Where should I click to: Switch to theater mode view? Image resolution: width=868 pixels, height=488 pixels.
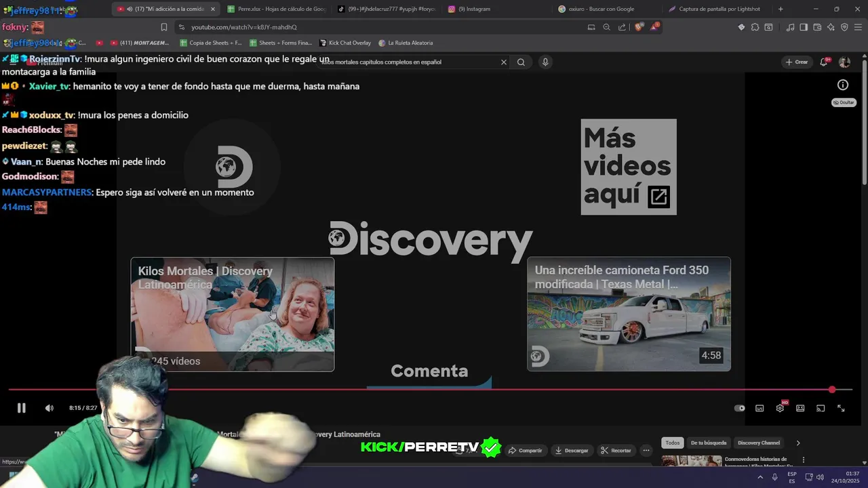tap(800, 408)
